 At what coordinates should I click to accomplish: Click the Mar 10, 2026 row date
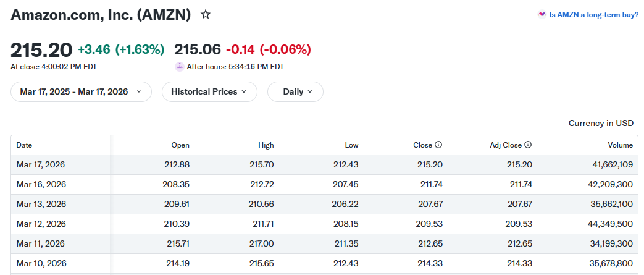click(x=41, y=263)
